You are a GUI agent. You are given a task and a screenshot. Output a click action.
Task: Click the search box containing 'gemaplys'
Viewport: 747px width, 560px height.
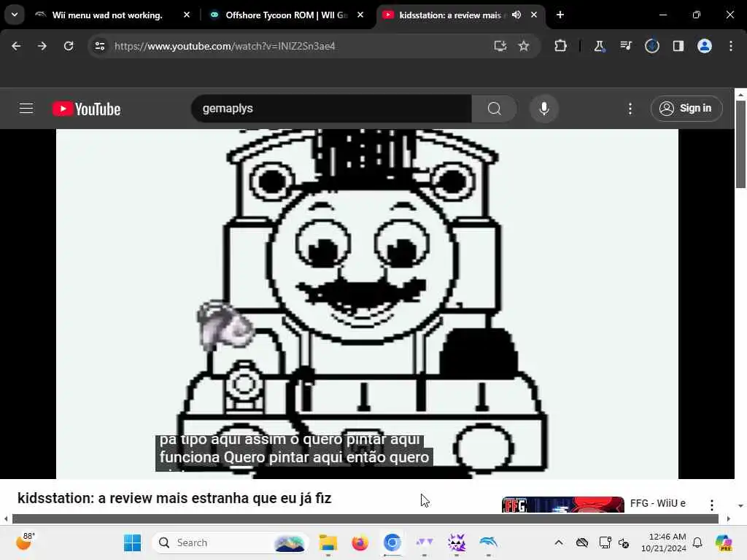331,109
